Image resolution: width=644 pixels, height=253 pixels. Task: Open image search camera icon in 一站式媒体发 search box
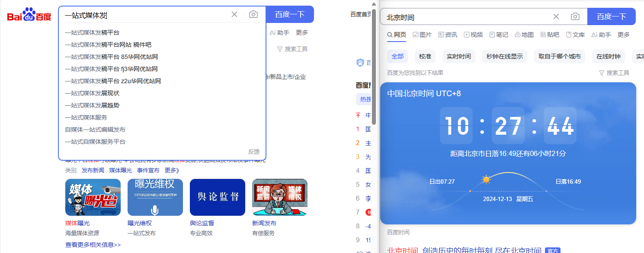[253, 14]
